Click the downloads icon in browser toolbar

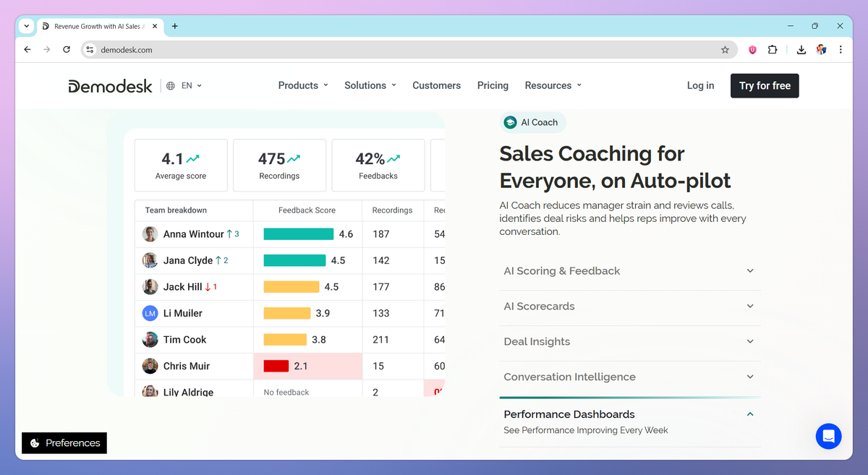tap(801, 49)
